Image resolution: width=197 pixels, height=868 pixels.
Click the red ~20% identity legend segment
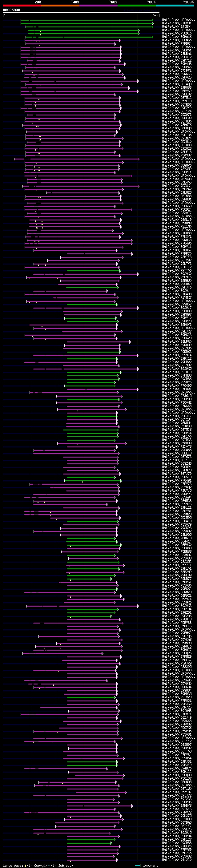pos(22,6)
